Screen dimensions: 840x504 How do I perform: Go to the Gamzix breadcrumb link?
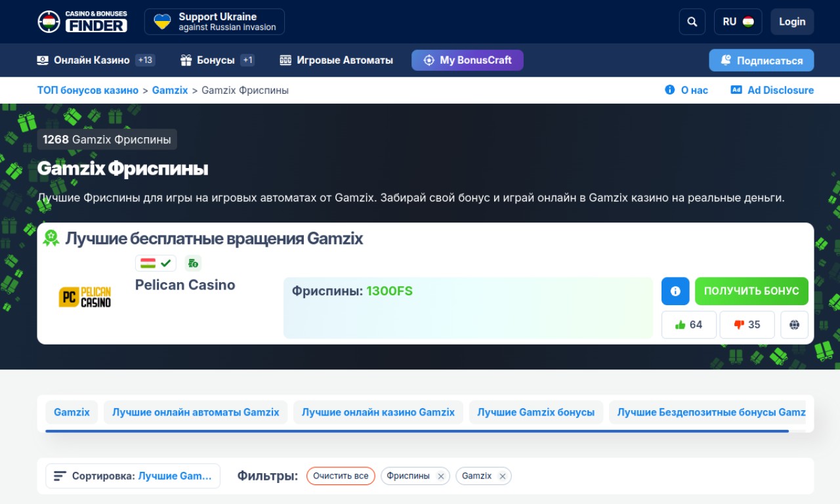pos(170,91)
